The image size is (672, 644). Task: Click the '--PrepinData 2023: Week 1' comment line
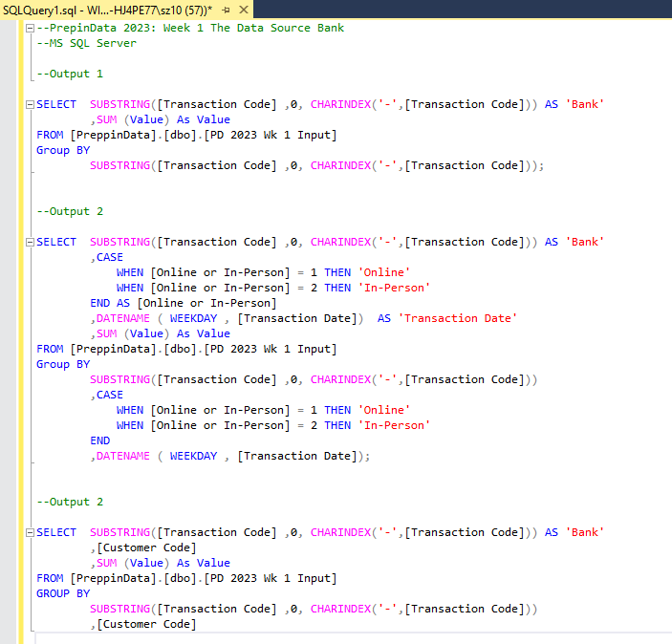point(190,28)
